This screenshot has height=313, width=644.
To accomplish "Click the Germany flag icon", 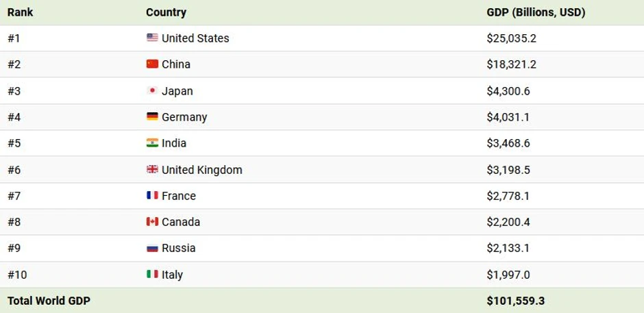I will point(152,116).
